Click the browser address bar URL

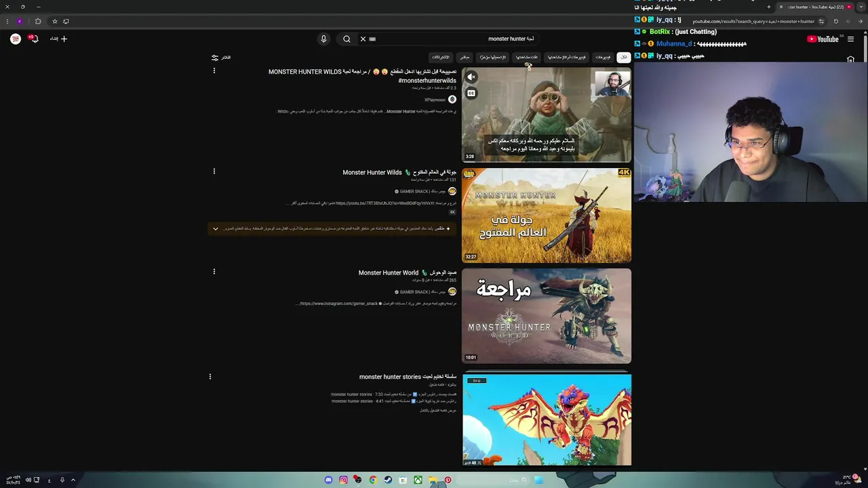pos(753,21)
